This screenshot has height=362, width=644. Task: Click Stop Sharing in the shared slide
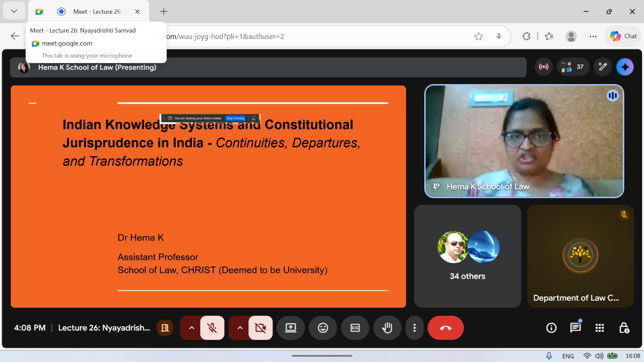(235, 118)
